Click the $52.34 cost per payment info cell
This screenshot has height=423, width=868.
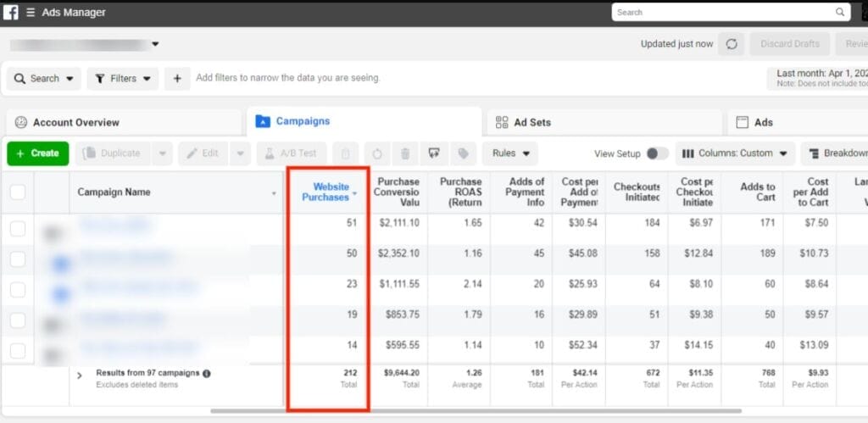click(x=583, y=345)
